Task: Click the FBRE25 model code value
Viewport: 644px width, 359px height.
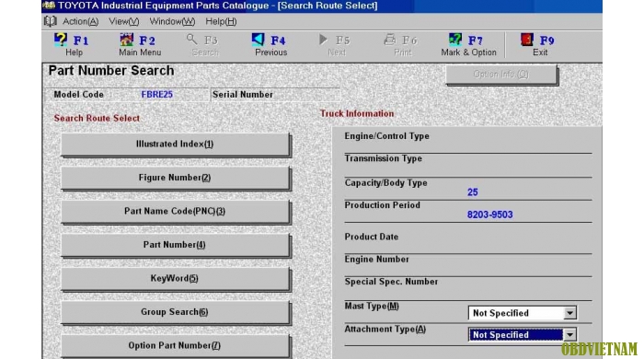Action: pyautogui.click(x=157, y=95)
